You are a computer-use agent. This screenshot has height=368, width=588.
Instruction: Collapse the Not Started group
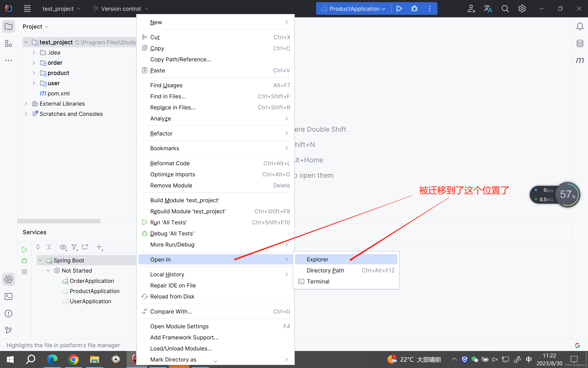48,271
